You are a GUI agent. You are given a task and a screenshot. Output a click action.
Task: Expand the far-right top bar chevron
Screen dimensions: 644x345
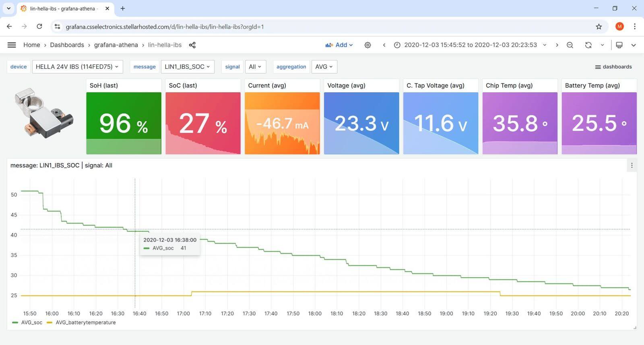click(x=634, y=45)
